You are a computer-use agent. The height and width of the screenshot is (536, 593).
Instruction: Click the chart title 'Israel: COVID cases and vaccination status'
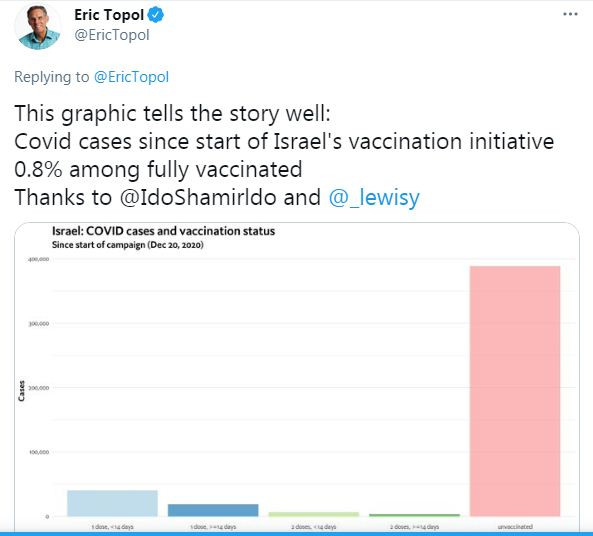[x=163, y=231]
